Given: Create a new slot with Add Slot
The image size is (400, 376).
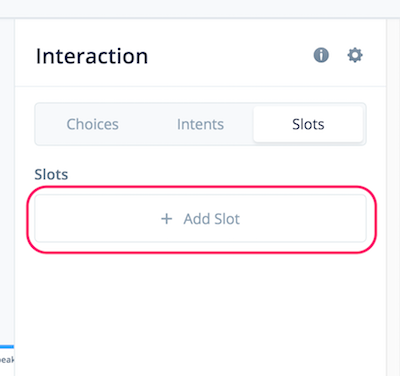Looking at the screenshot, I should 200,219.
